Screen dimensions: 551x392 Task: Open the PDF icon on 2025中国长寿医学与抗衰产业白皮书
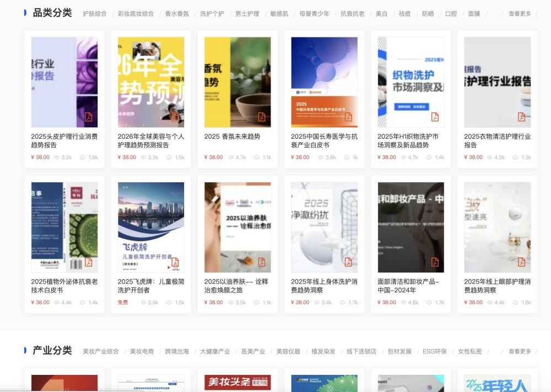point(348,117)
